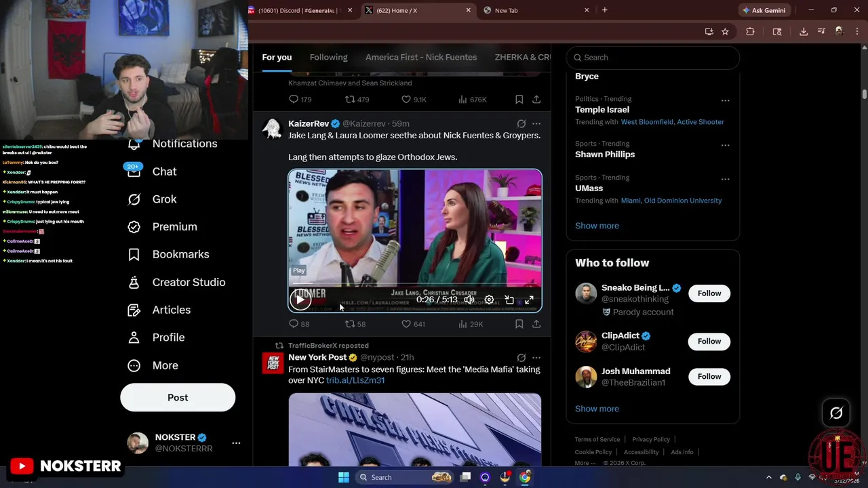The width and height of the screenshot is (868, 488).
Task: Mute the video volume
Action: pyautogui.click(x=469, y=300)
